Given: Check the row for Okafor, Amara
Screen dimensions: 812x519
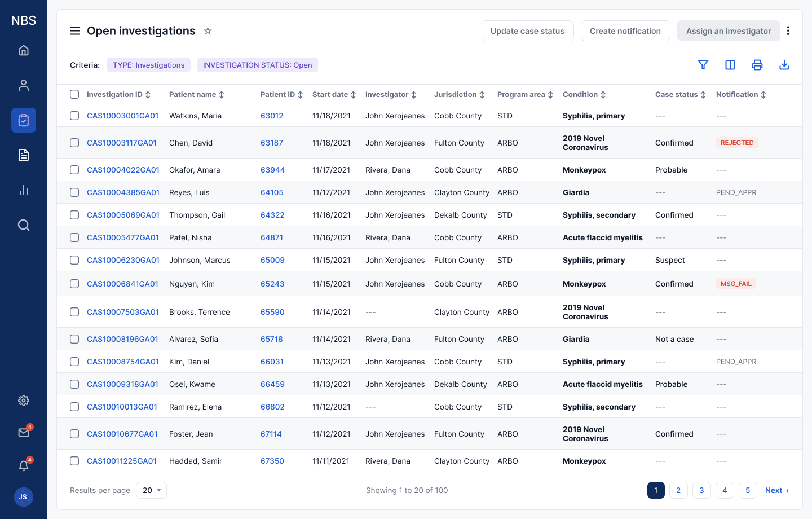Looking at the screenshot, I should coord(74,170).
